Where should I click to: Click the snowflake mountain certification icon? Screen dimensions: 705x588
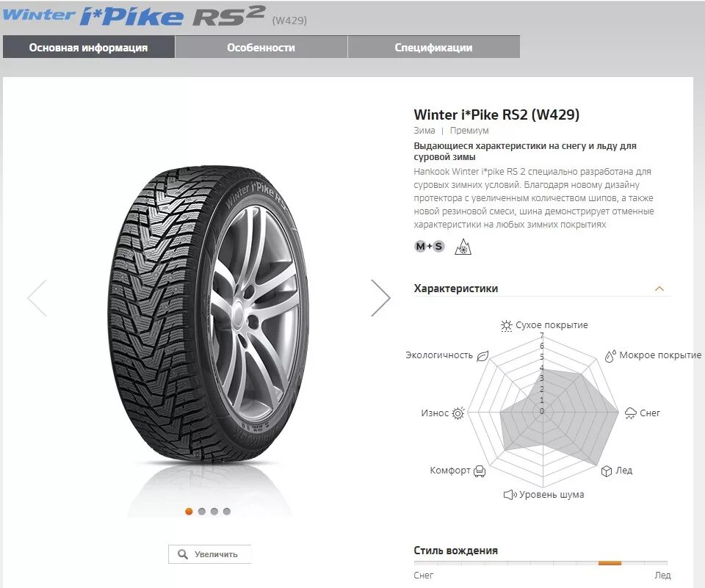pyautogui.click(x=463, y=247)
